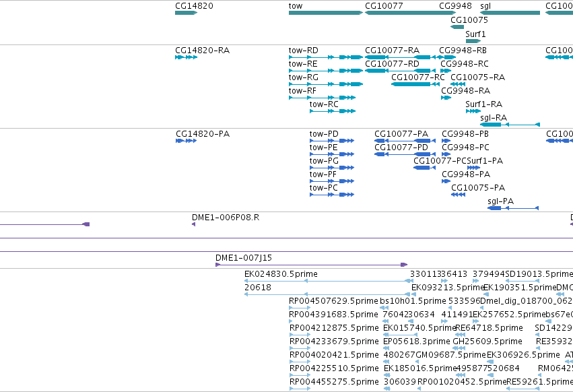Select the sgl-RA transcript glyph
The height and width of the screenshot is (392, 573).
(510, 125)
